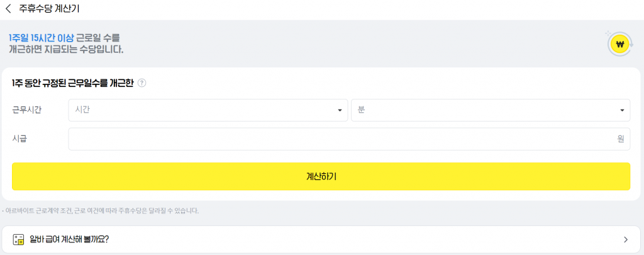
Task: Click the 시급 label
Action: tap(19, 139)
